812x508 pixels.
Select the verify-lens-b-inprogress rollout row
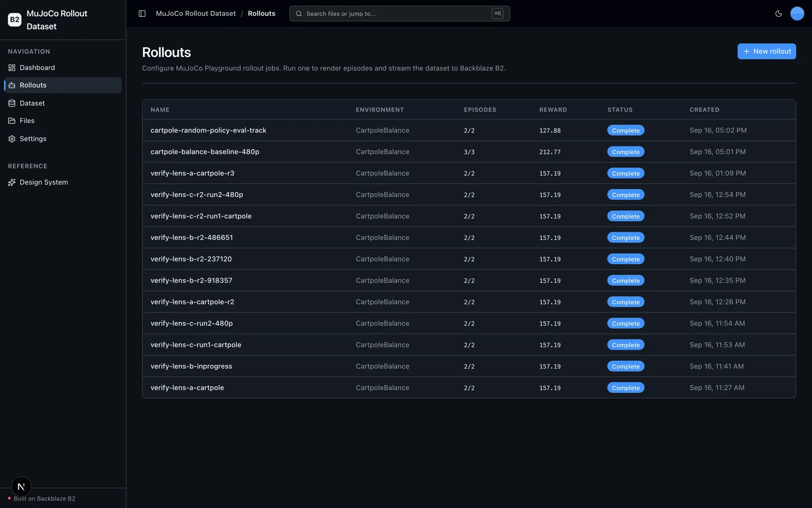[x=469, y=366]
